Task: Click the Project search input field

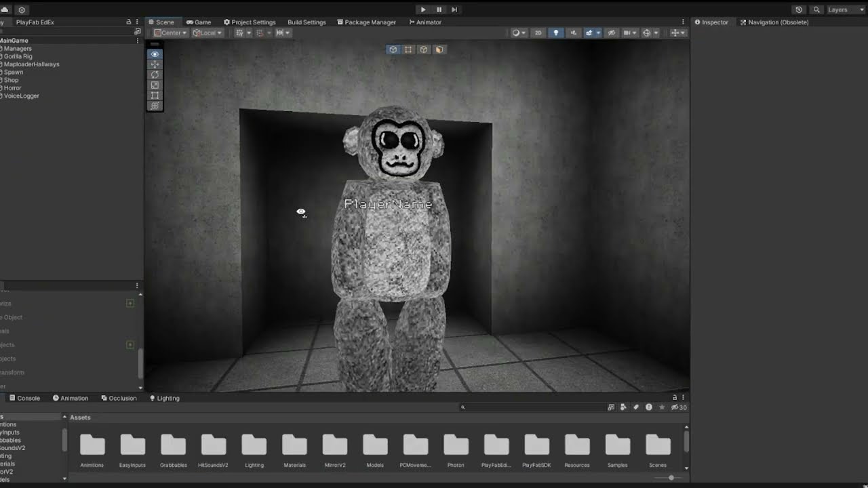Action: click(532, 407)
